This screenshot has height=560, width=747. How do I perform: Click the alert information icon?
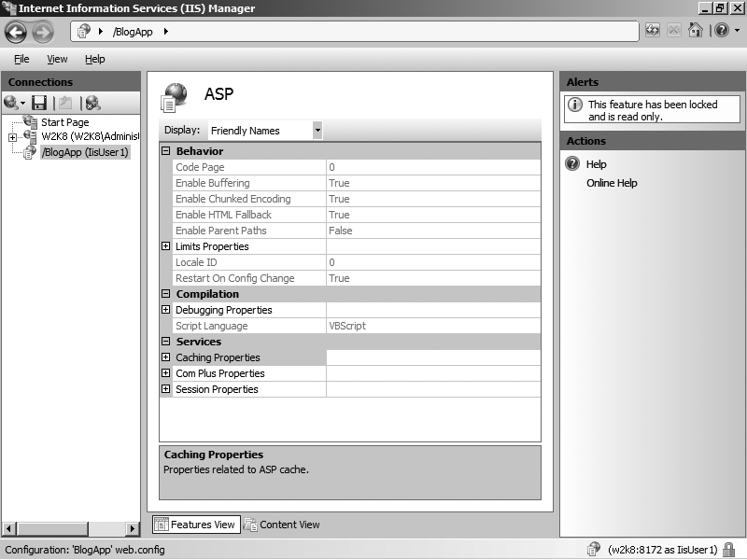(575, 105)
